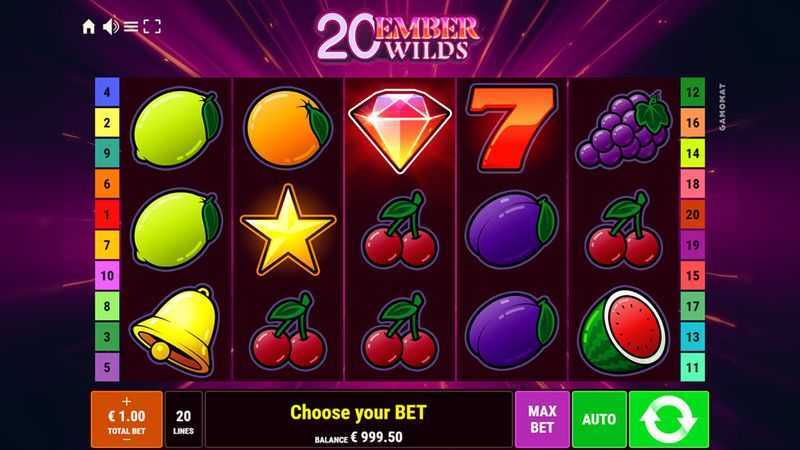
Task: Set the MAX BET
Action: point(542,419)
